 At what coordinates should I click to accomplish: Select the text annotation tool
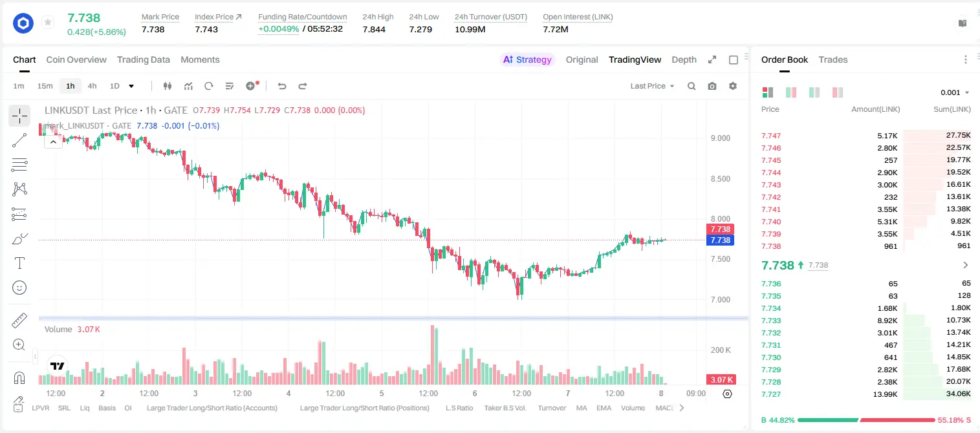coord(19,263)
